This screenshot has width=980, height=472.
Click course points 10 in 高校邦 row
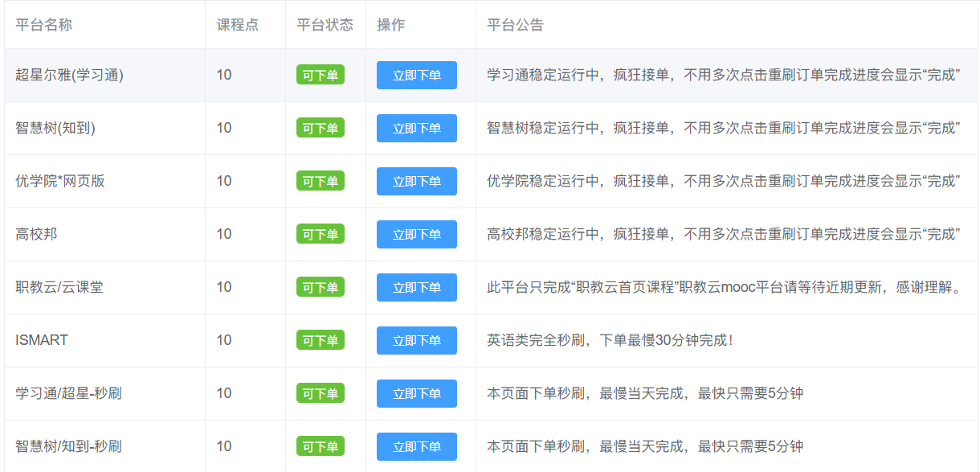224,234
